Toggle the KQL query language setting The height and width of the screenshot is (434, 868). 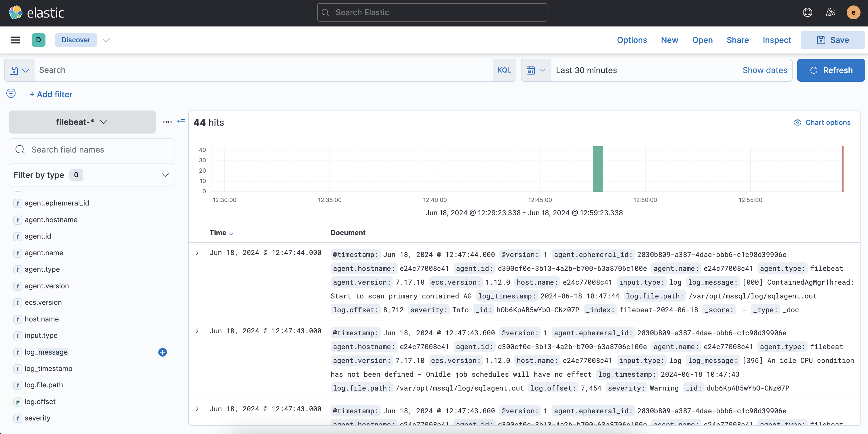(504, 70)
